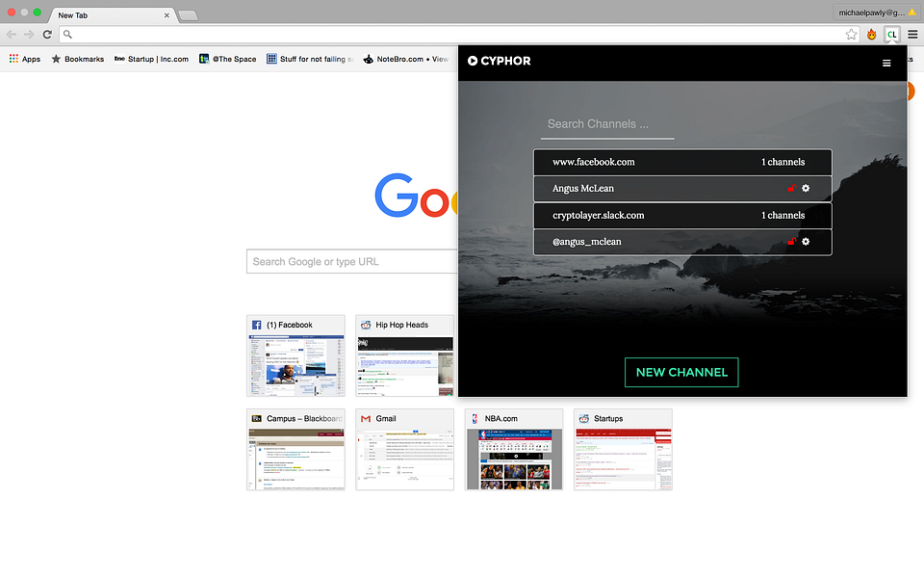Select the @angus_mclean channel
The height and width of the screenshot is (578, 924).
(682, 242)
